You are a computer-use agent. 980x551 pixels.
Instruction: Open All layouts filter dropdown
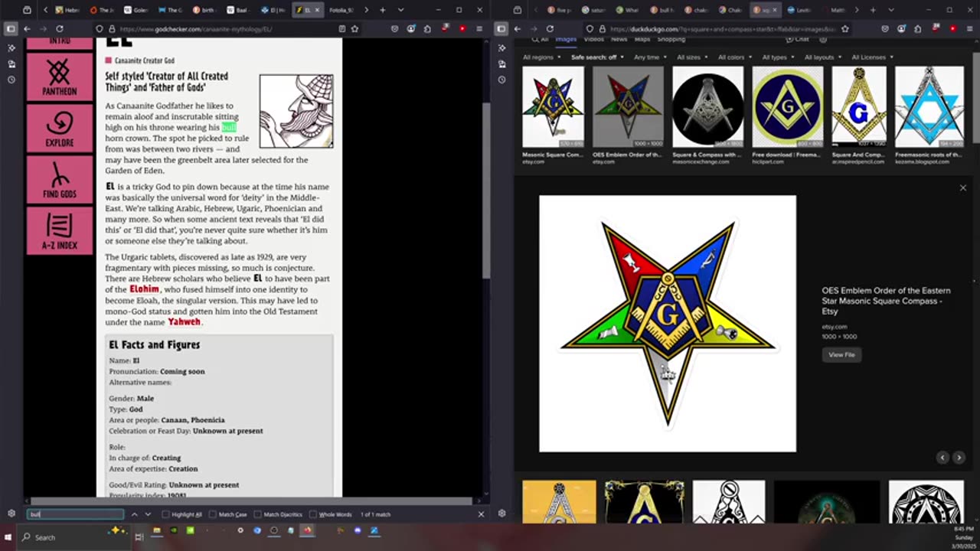(822, 57)
